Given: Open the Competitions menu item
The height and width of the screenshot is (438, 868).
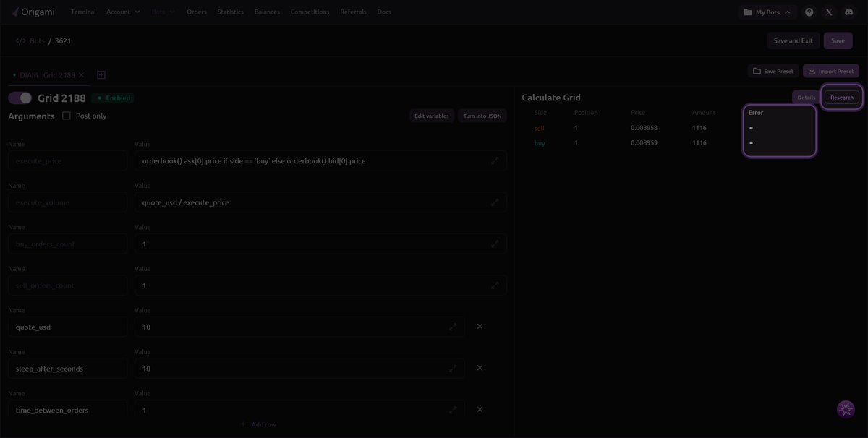Looking at the screenshot, I should pyautogui.click(x=310, y=12).
